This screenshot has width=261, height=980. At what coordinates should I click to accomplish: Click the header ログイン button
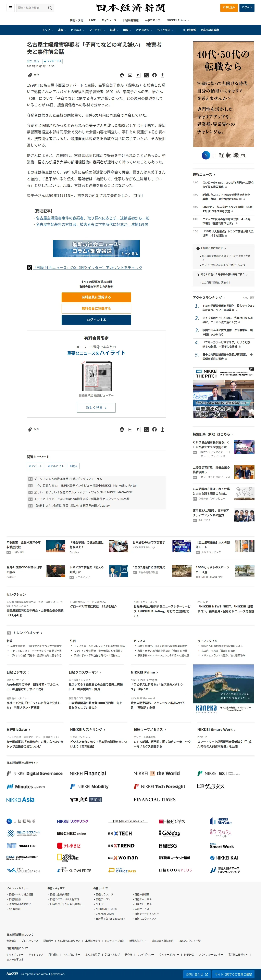pyautogui.click(x=247, y=7)
